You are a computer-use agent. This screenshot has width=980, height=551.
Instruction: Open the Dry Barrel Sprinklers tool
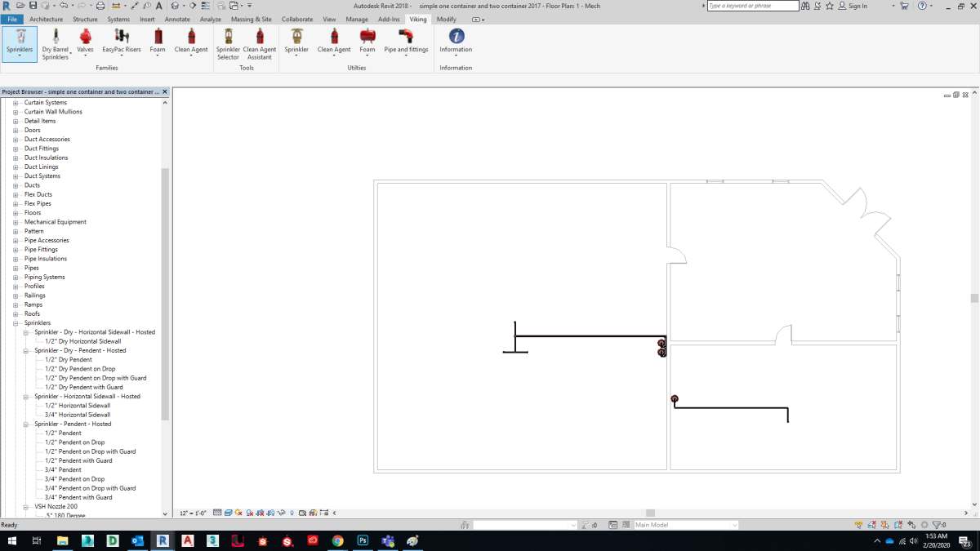coord(56,43)
